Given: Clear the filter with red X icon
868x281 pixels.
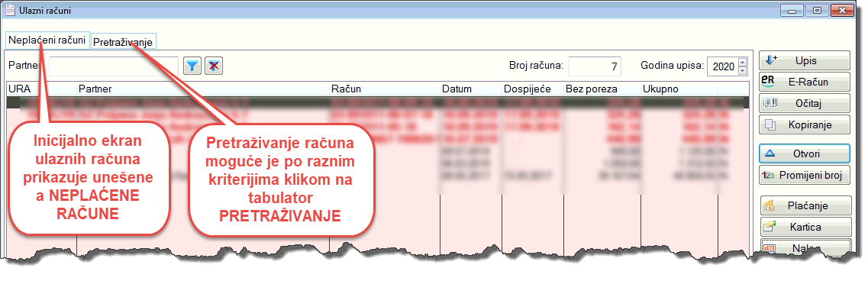Looking at the screenshot, I should click(x=213, y=66).
